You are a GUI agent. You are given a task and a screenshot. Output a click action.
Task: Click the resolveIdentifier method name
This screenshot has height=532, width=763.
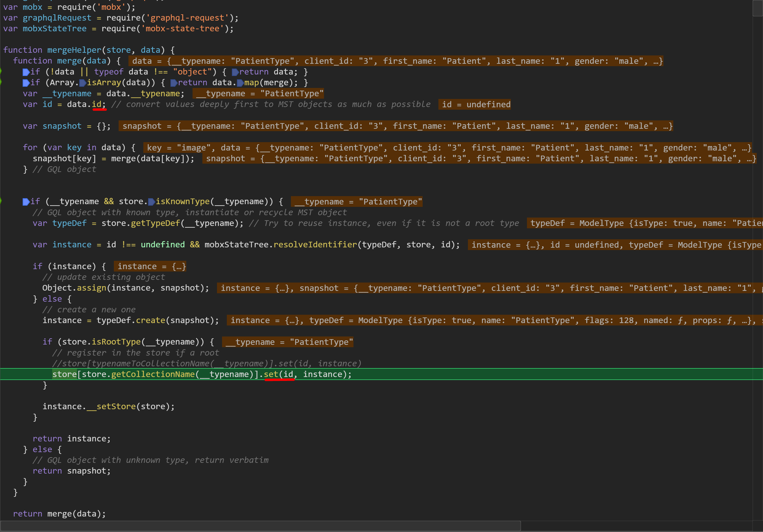click(315, 245)
